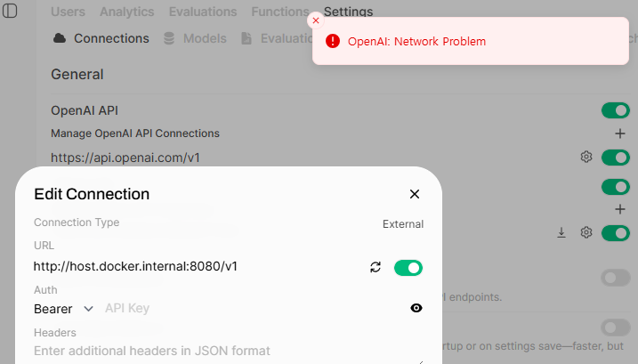Image resolution: width=638 pixels, height=364 pixels.
Task: Toggle the connection enable switch beside URL
Action: click(x=408, y=268)
